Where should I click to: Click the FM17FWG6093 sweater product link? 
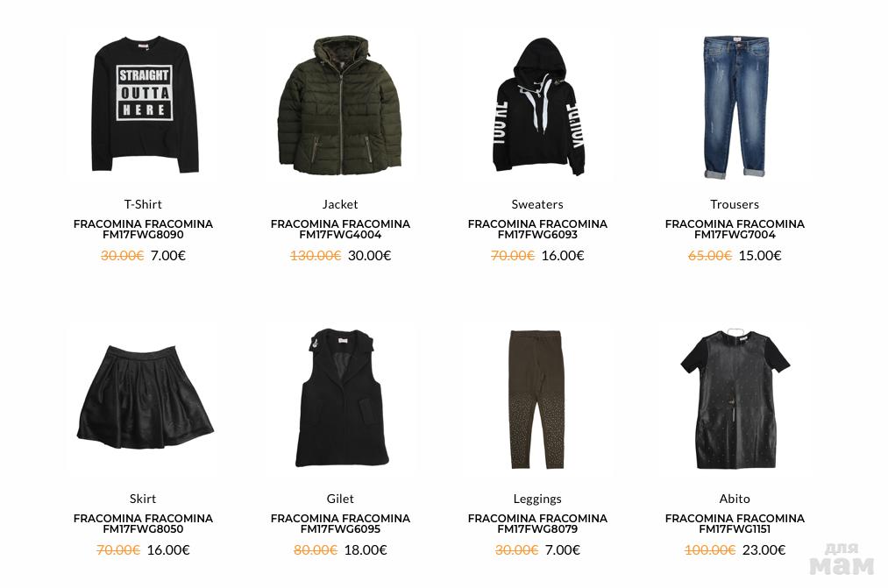[x=537, y=230]
